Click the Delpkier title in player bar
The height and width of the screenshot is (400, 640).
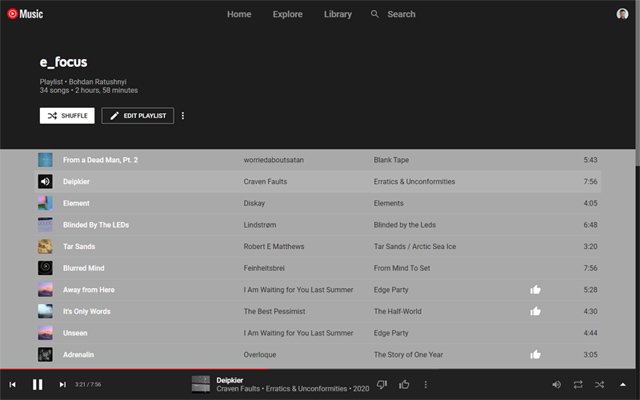230,380
